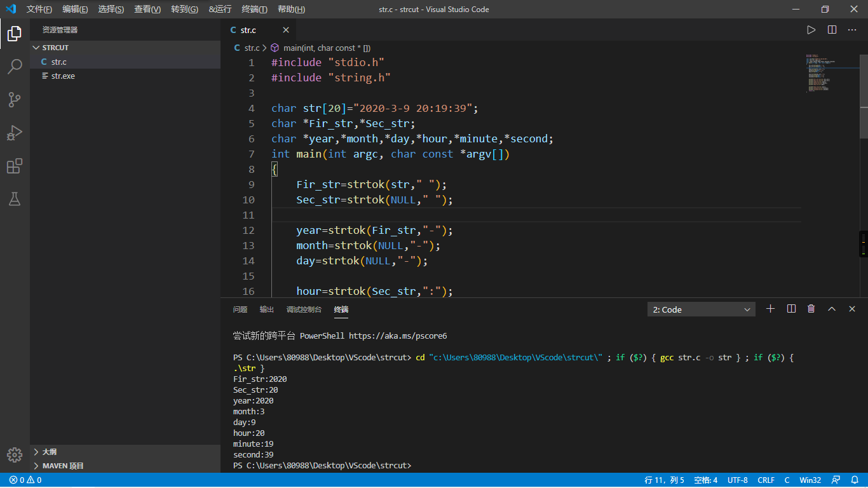Open the Explorer view in activity bar
The image size is (868, 488).
point(15,33)
